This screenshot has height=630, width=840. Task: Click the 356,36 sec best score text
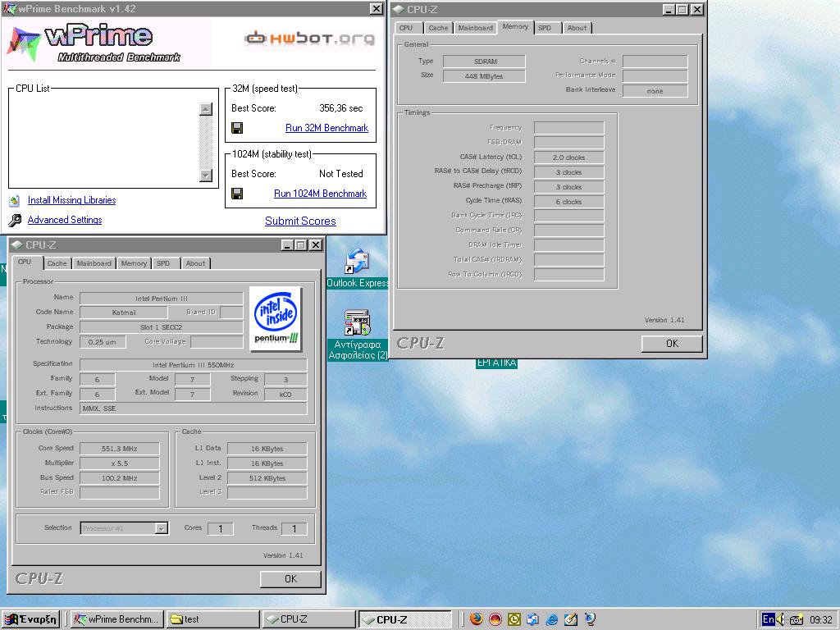point(340,108)
